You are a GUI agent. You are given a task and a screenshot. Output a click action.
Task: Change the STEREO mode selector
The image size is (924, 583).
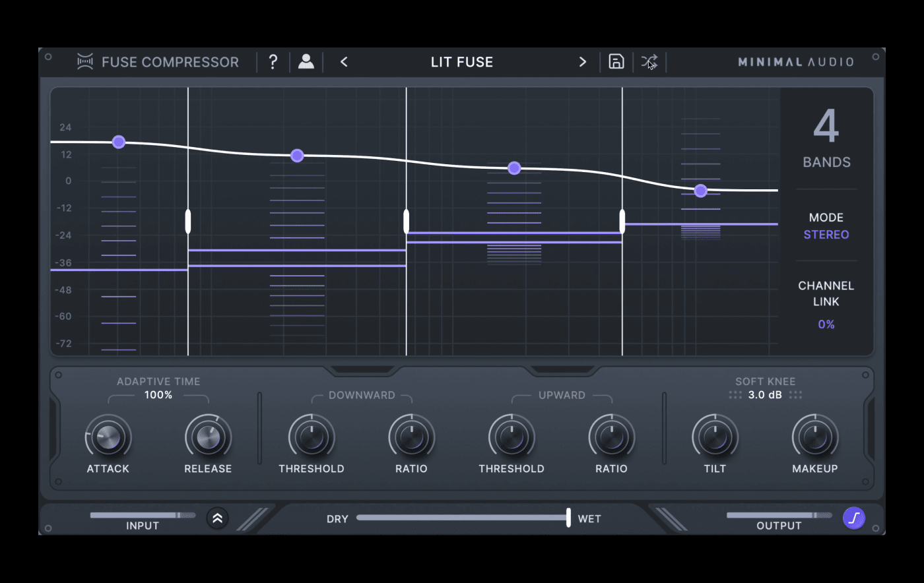click(826, 235)
